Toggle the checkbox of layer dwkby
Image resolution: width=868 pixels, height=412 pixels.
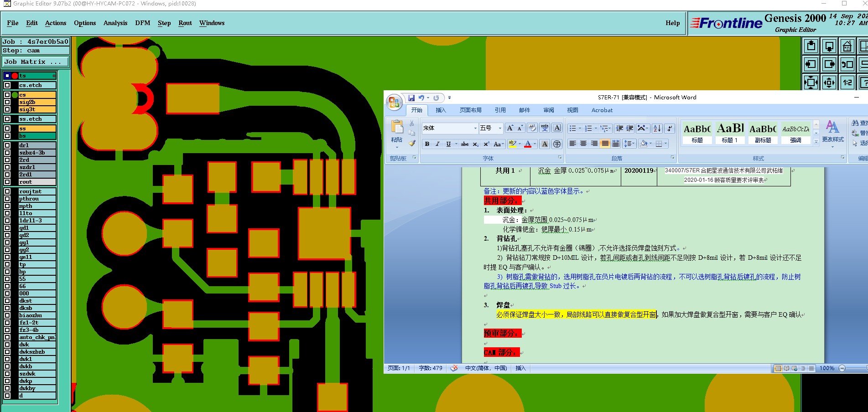7,388
